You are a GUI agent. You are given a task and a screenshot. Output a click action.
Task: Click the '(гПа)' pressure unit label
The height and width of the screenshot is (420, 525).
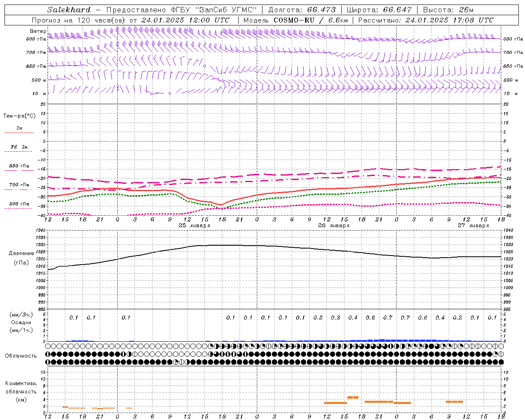tap(21, 263)
